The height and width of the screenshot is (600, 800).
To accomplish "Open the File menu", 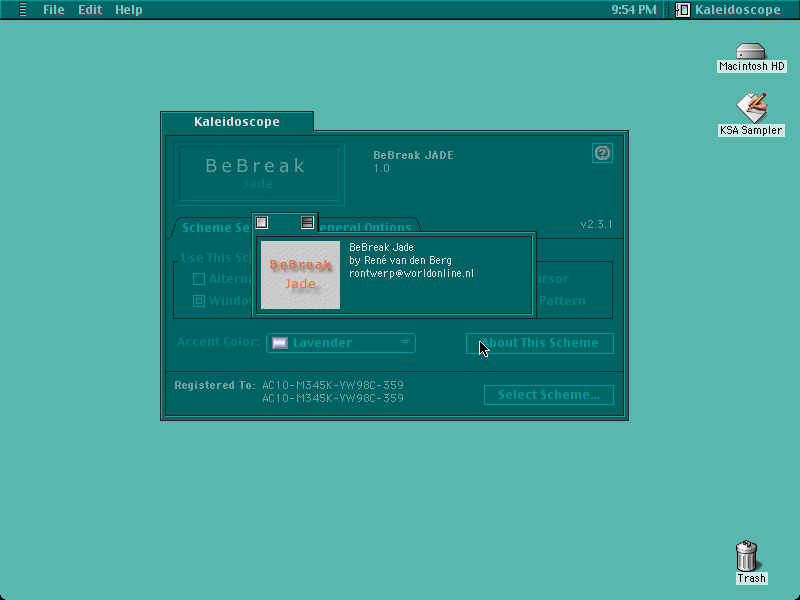I will [54, 10].
